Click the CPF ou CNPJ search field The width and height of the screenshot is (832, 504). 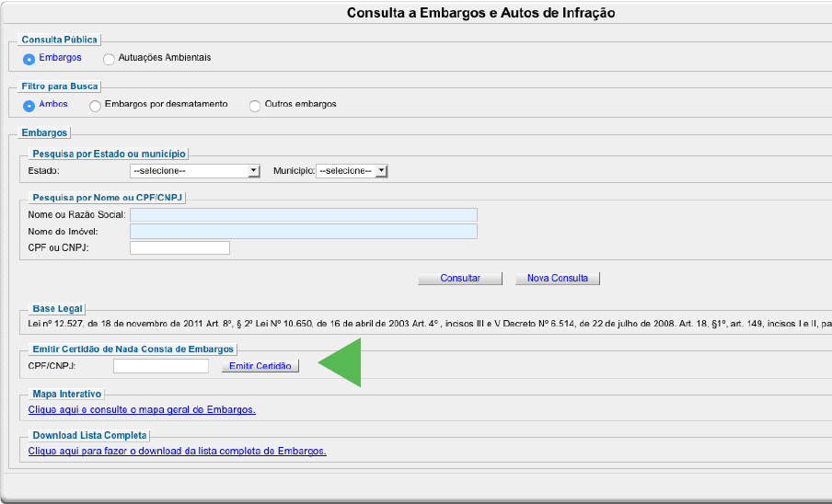[x=179, y=247]
